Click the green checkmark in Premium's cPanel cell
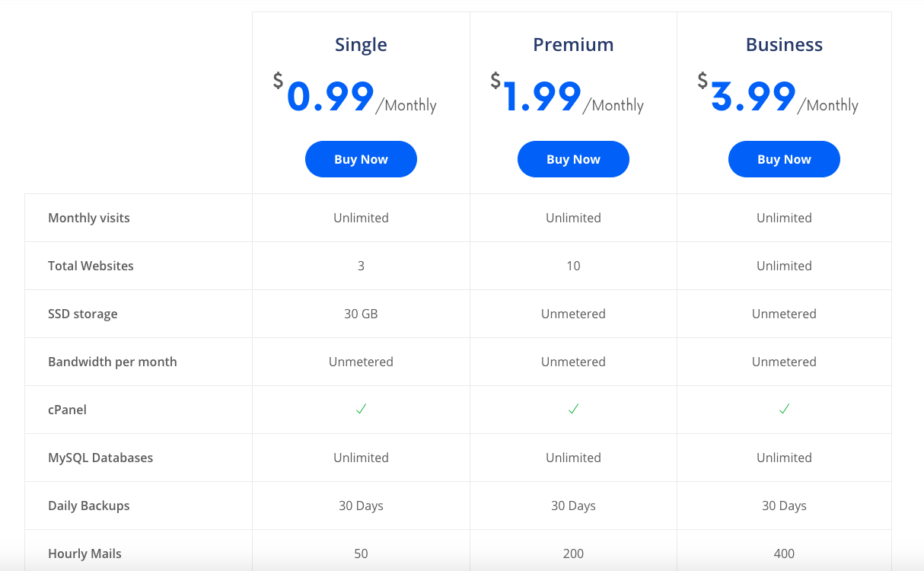 coord(573,409)
